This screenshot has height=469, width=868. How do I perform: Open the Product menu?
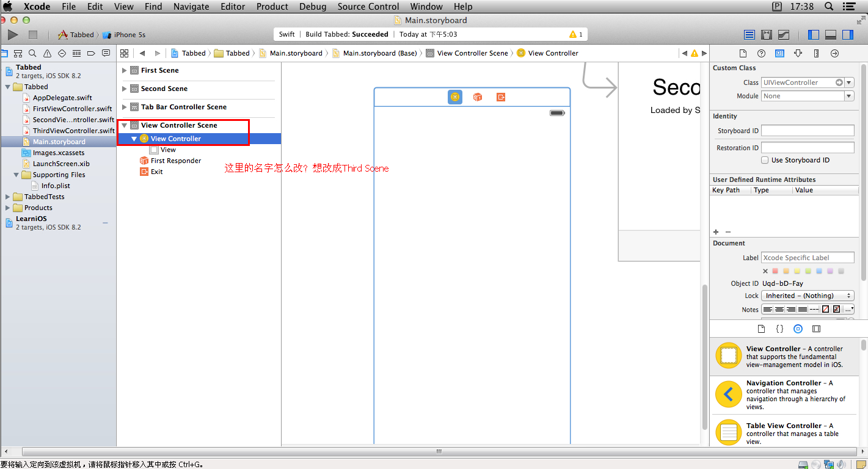(272, 7)
